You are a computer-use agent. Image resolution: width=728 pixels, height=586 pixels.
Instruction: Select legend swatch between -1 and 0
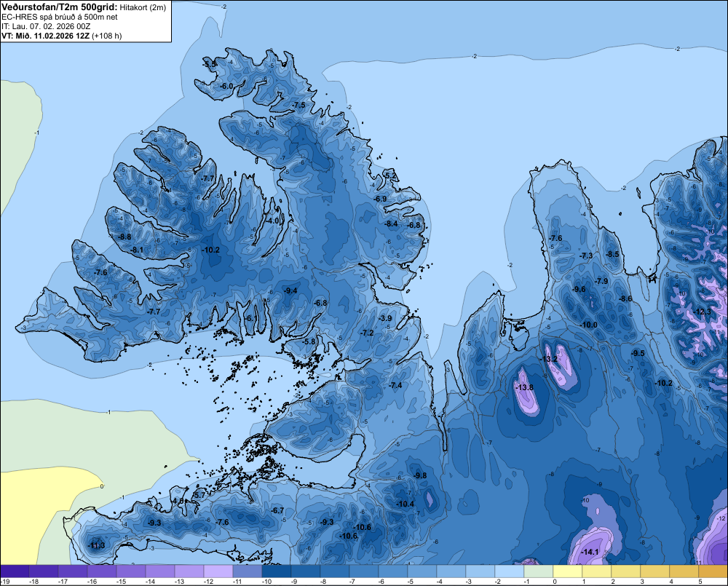pyautogui.click(x=539, y=571)
